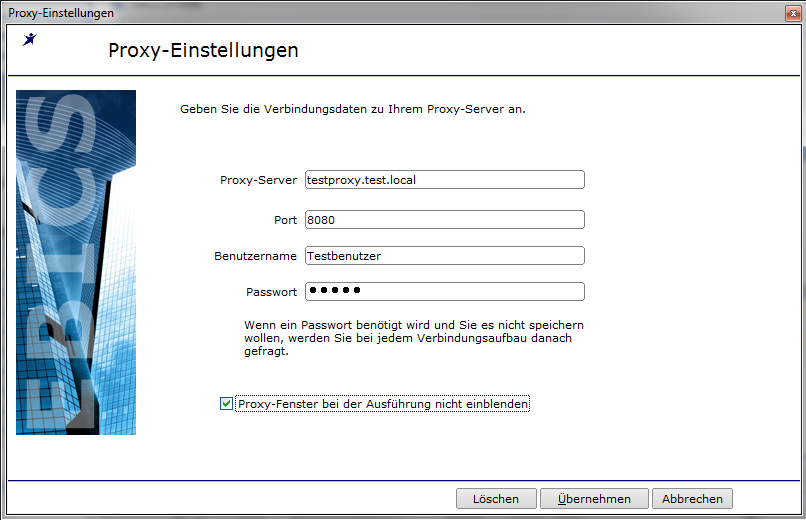Click the Löschen button

pyautogui.click(x=496, y=499)
